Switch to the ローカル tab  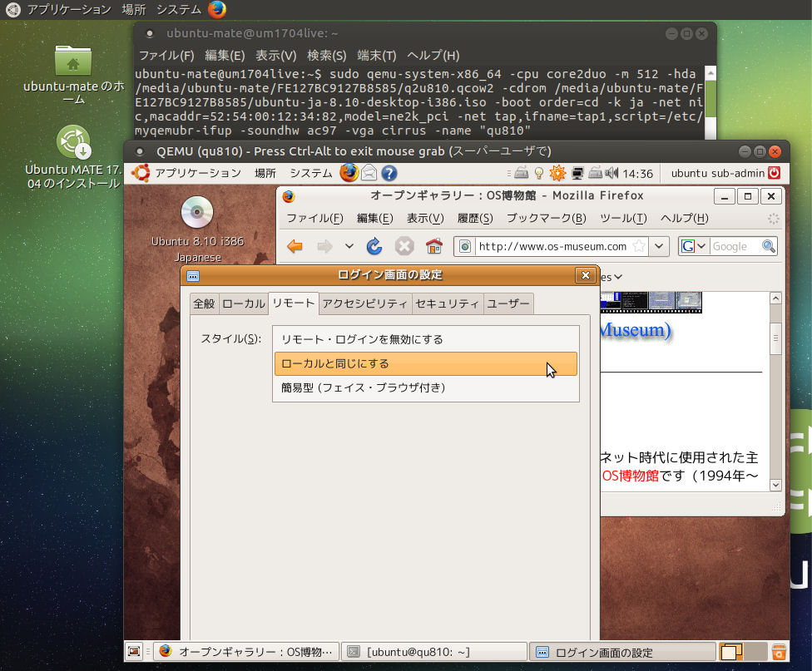pyautogui.click(x=244, y=304)
